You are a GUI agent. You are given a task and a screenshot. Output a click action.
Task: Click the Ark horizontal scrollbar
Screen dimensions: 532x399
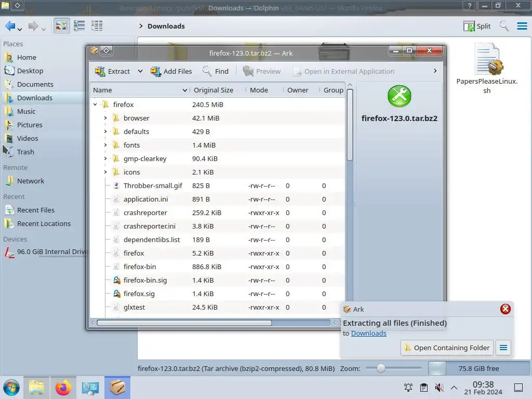click(x=184, y=323)
